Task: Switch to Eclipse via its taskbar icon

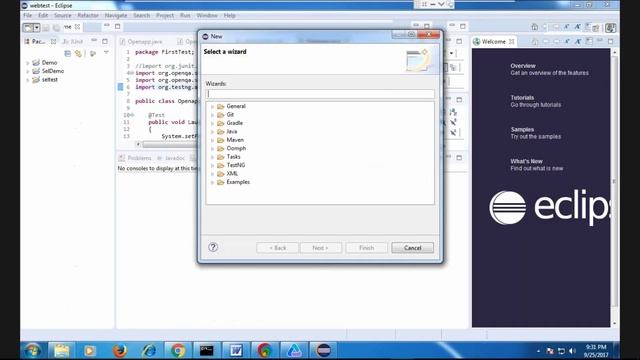Action: [x=324, y=351]
